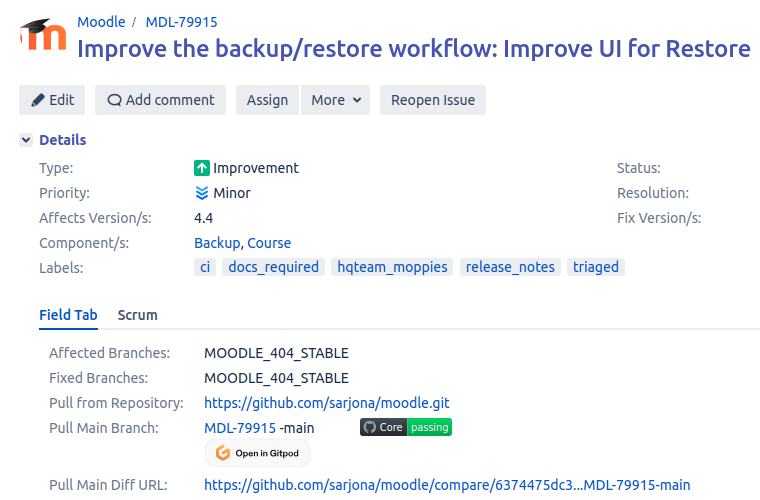Click the green Improvement type icon

pyautogui.click(x=201, y=168)
